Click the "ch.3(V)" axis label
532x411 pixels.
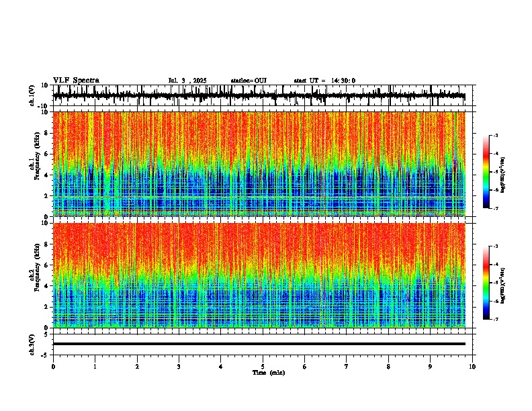coord(32,345)
